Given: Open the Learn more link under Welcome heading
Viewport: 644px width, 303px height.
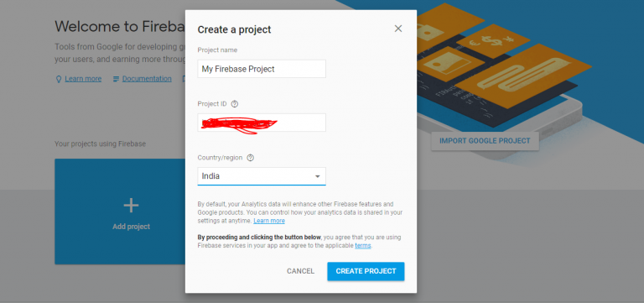Looking at the screenshot, I should pos(83,79).
